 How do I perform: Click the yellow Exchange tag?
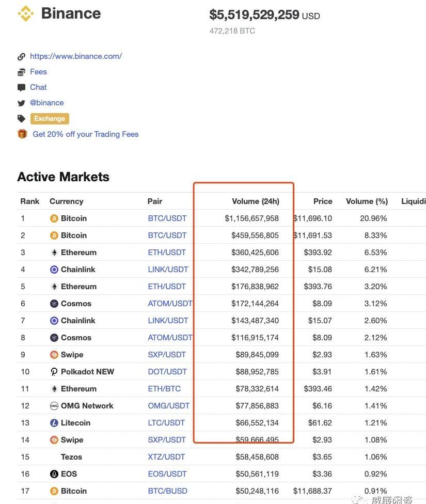pos(50,119)
